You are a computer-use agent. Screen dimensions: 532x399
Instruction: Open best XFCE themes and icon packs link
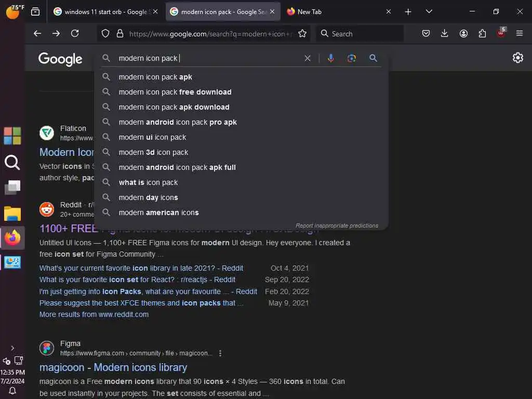141,303
